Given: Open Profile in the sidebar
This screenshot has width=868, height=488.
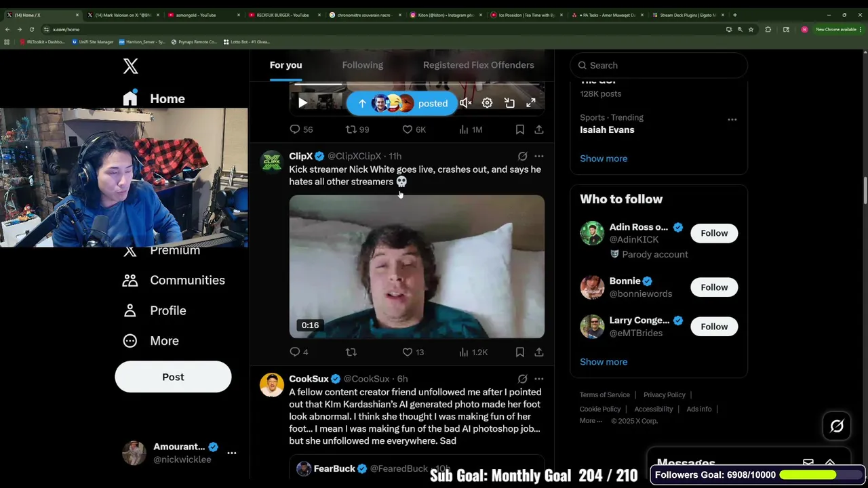Looking at the screenshot, I should click(x=155, y=310).
